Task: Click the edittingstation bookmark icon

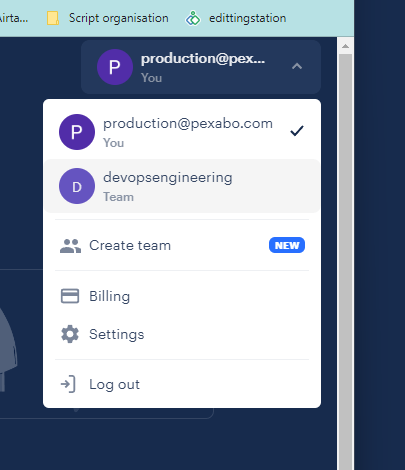Action: [193, 18]
